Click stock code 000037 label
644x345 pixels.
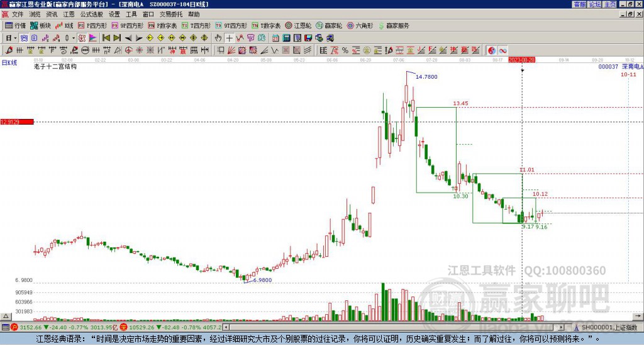pyautogui.click(x=608, y=66)
